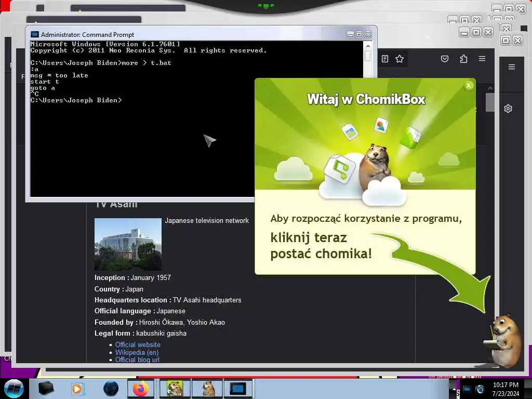The height and width of the screenshot is (399, 532).
Task: Open the Official blog url link
Action: pos(137,360)
